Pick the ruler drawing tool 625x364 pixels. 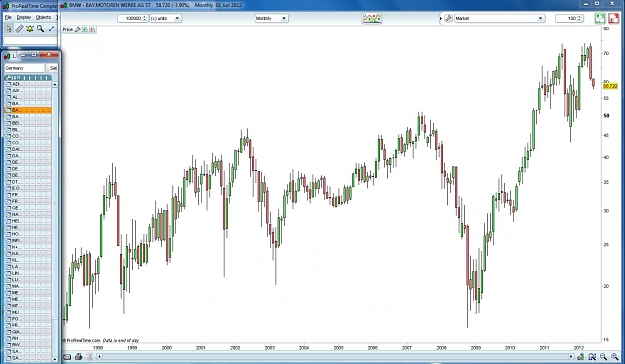(x=19, y=29)
